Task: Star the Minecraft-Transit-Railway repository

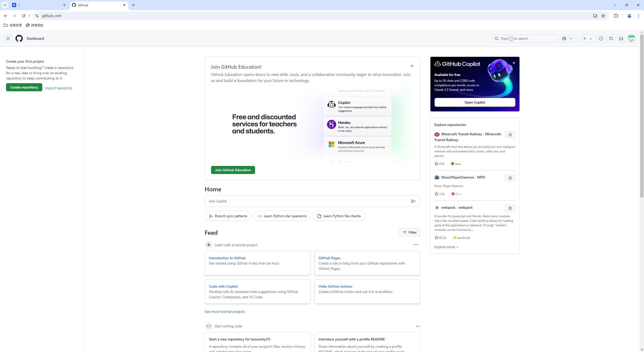Action: (x=510, y=135)
